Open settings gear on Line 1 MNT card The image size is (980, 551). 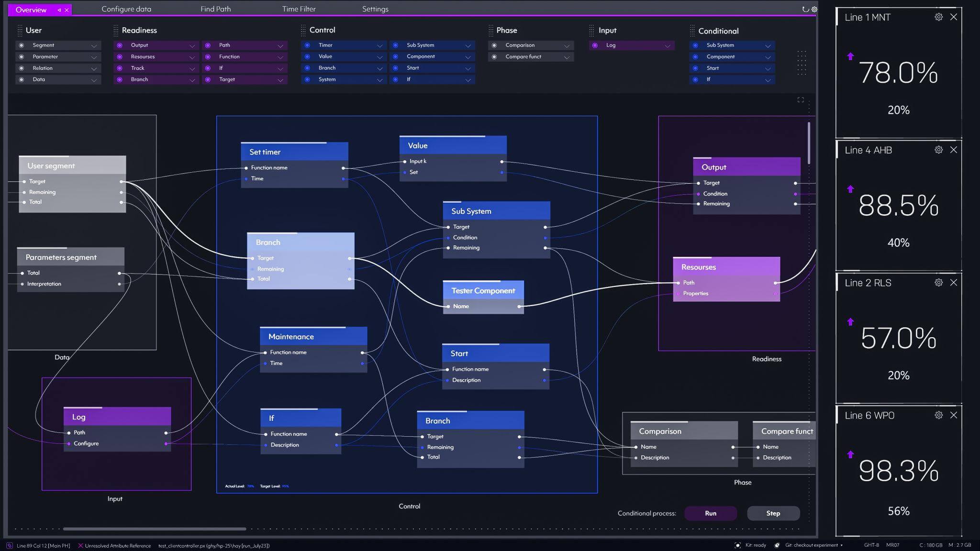click(x=939, y=17)
